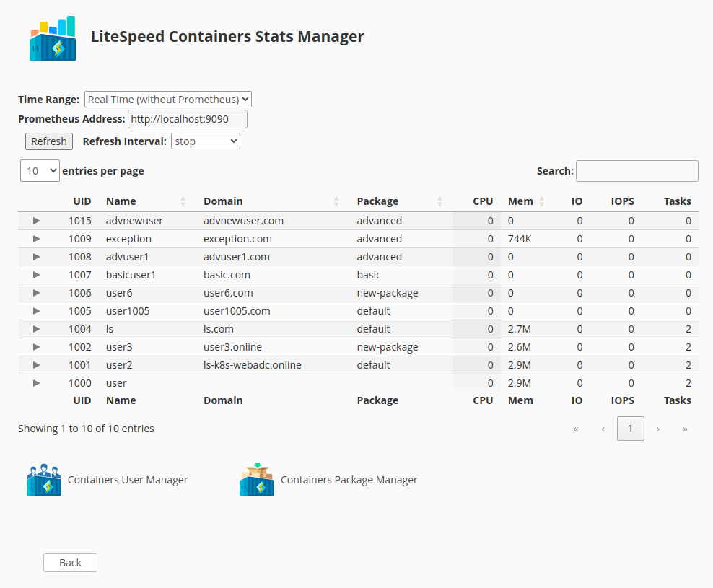The width and height of the screenshot is (713, 588).
Task: Click the Search input field
Action: [637, 171]
